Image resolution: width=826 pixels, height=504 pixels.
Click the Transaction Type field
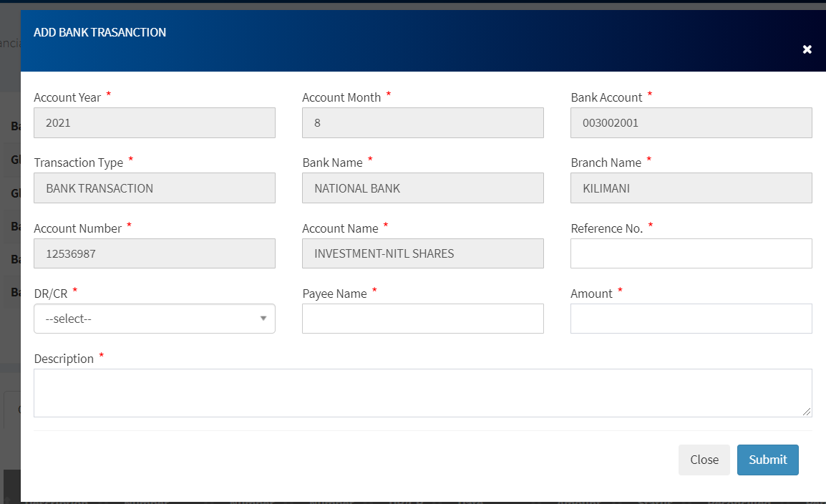pyautogui.click(x=154, y=188)
